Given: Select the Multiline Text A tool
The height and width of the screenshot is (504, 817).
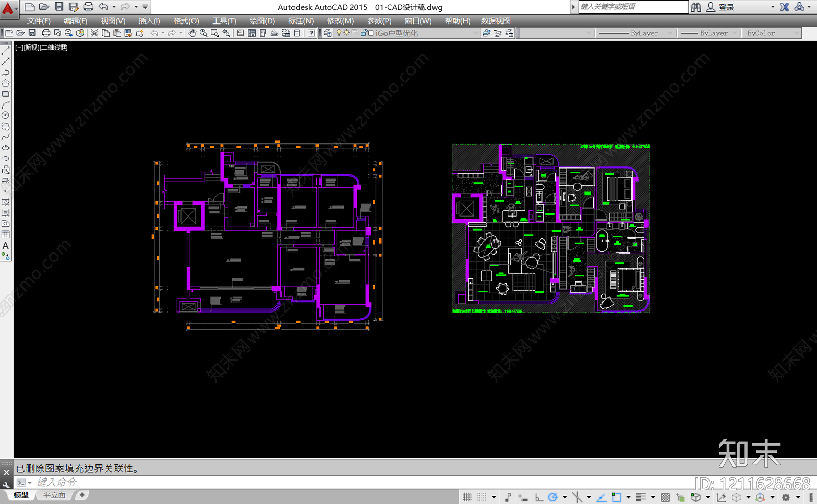Looking at the screenshot, I should (x=6, y=246).
